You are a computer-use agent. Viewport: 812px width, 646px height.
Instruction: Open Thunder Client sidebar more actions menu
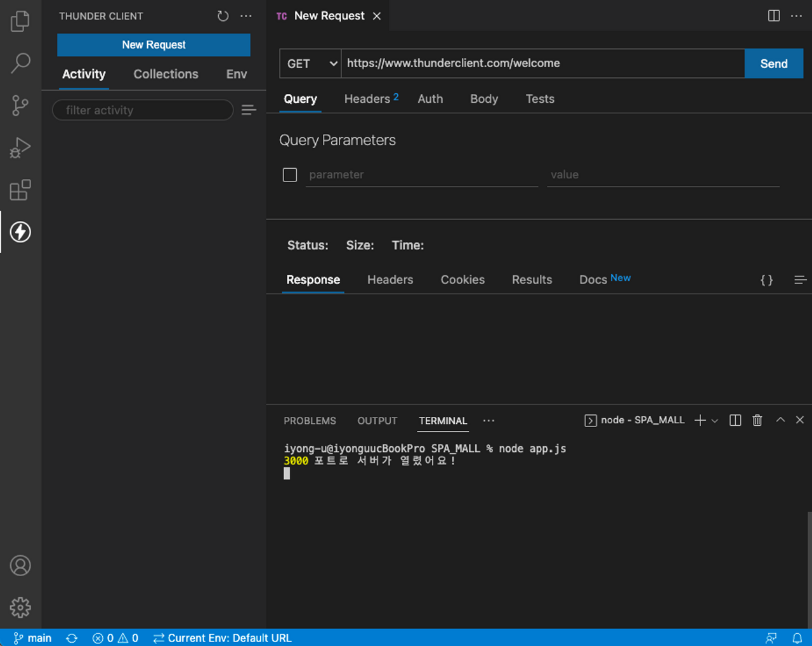click(x=246, y=16)
